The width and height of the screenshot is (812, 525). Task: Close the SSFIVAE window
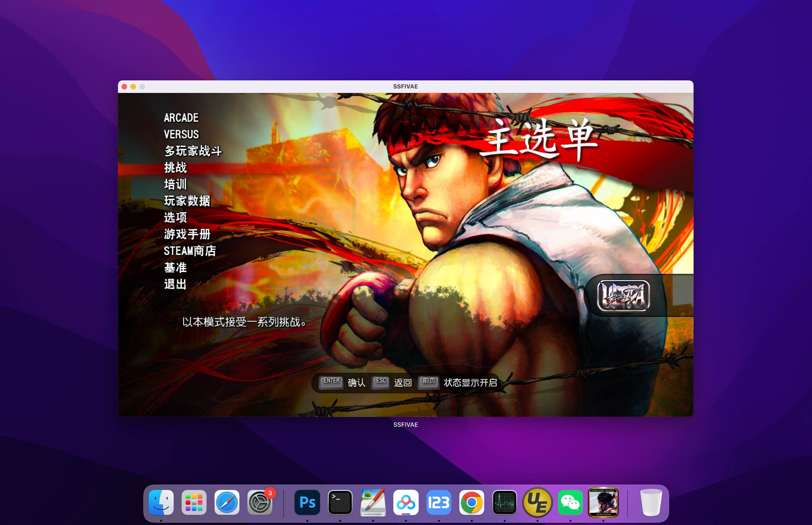pos(124,87)
